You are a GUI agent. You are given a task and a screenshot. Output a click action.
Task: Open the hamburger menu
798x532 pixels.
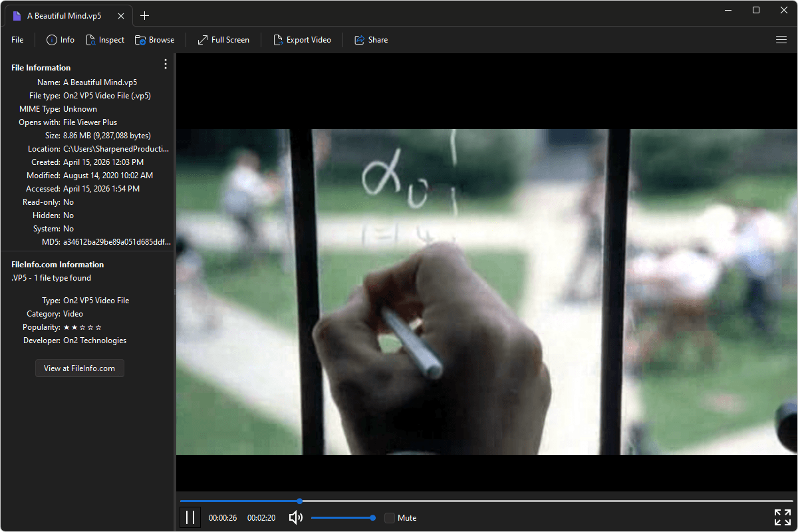click(781, 39)
